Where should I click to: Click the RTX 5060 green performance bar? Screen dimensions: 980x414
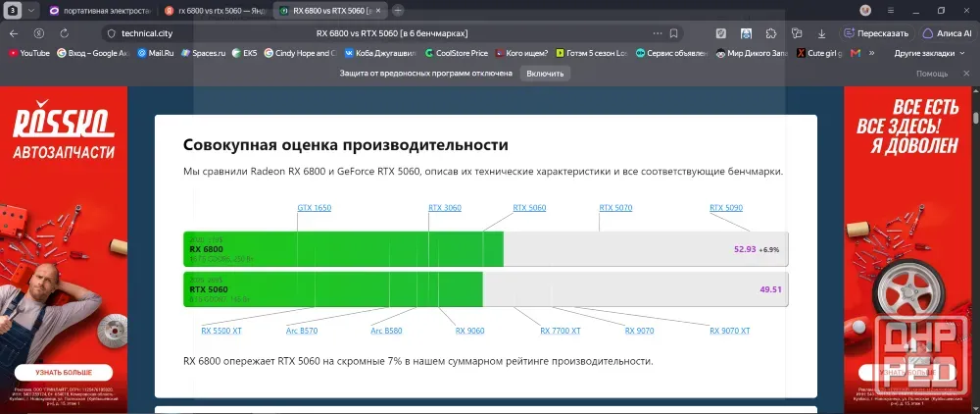(333, 289)
